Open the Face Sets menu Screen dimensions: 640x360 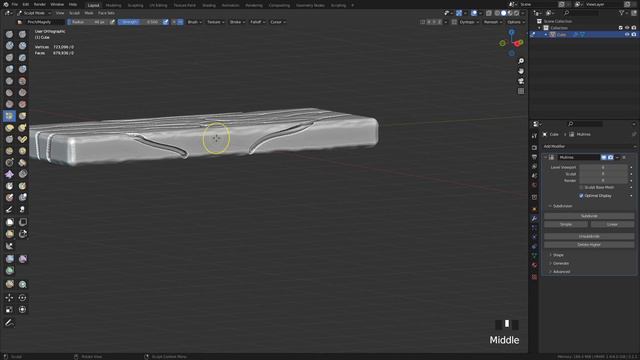click(x=106, y=13)
